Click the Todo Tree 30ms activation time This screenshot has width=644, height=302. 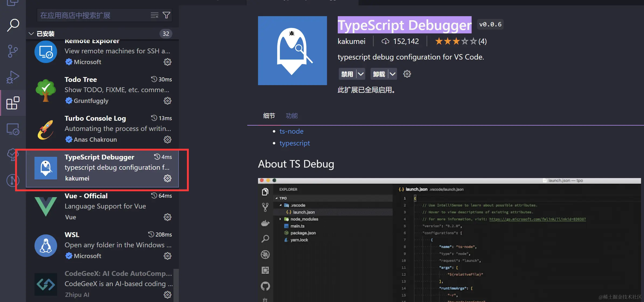point(162,79)
